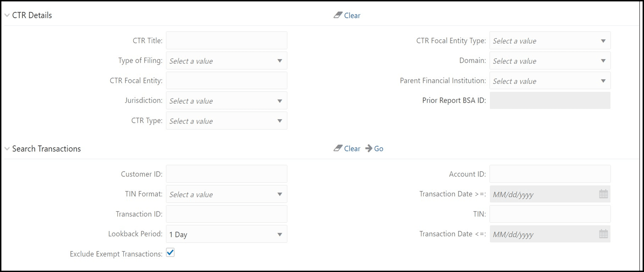This screenshot has width=644, height=272.
Task: Open the TIN Format dropdown
Action: point(279,194)
